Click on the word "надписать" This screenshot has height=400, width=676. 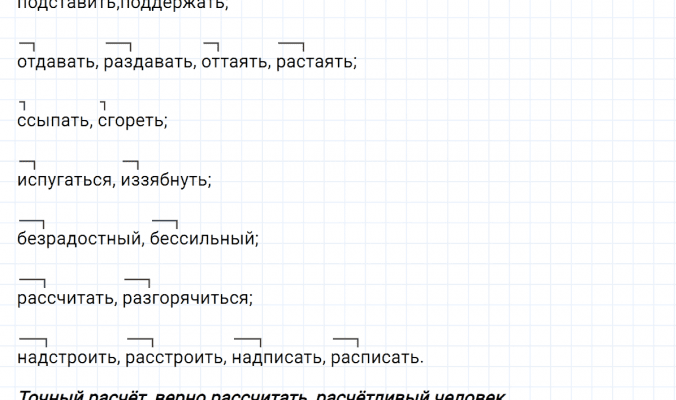point(275,357)
